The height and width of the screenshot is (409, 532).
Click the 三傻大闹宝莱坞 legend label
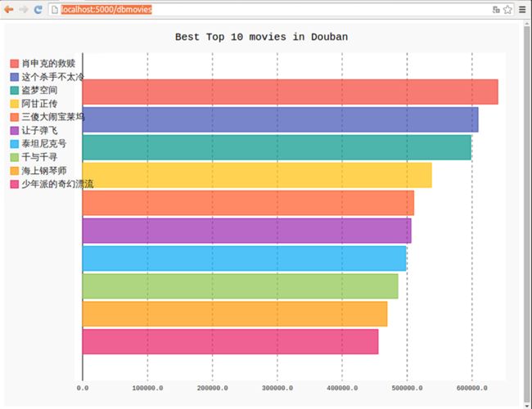[53, 117]
